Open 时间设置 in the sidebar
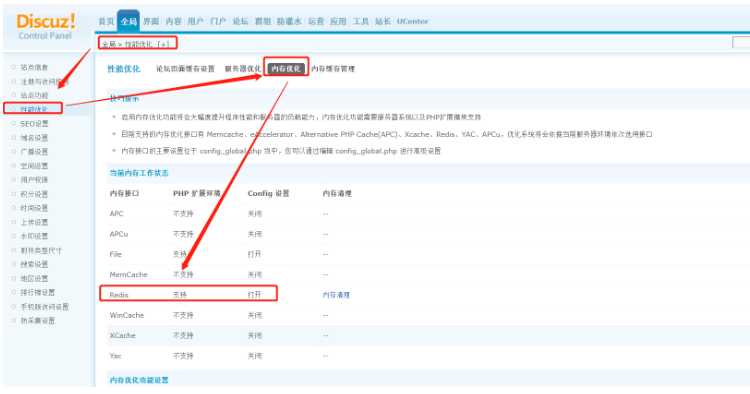750x394 pixels. coord(34,208)
